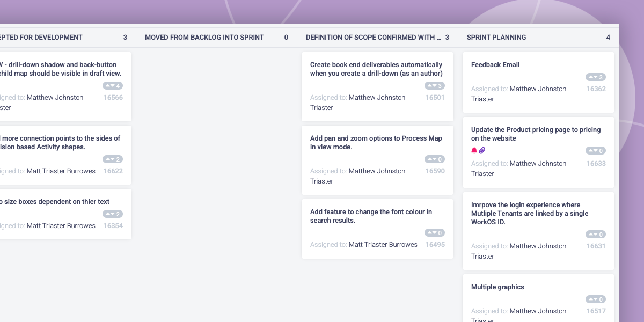
Task: Click the vote badge on card 16622
Action: (x=113, y=159)
